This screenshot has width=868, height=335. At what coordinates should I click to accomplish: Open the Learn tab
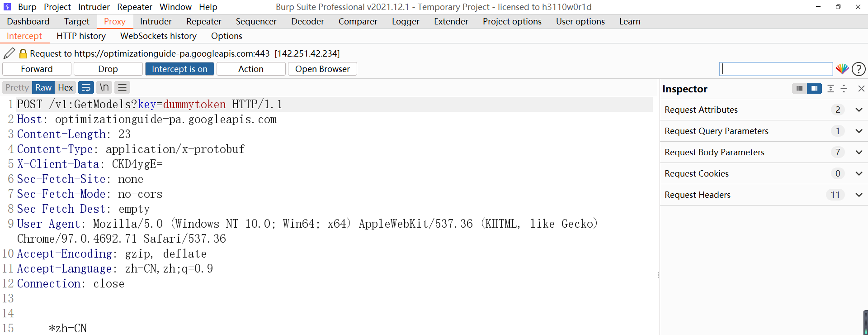coord(630,21)
